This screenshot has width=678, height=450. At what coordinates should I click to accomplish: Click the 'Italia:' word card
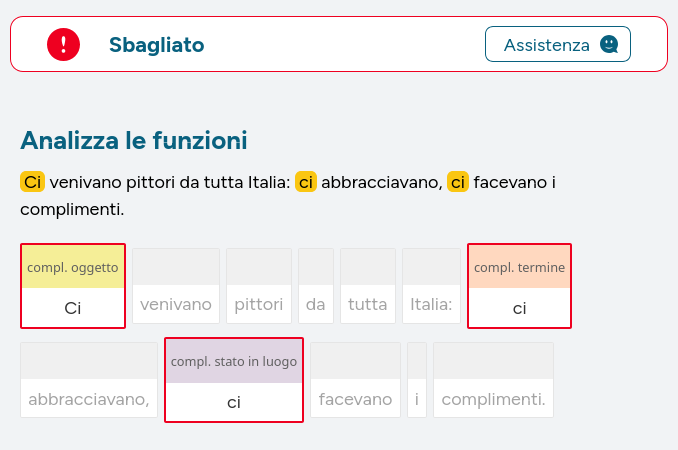(432, 286)
